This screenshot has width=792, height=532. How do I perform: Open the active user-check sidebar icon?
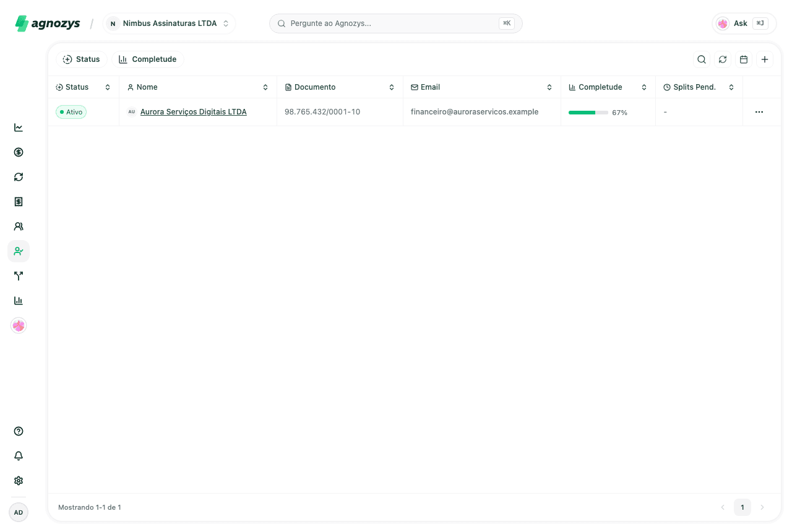[x=19, y=251]
